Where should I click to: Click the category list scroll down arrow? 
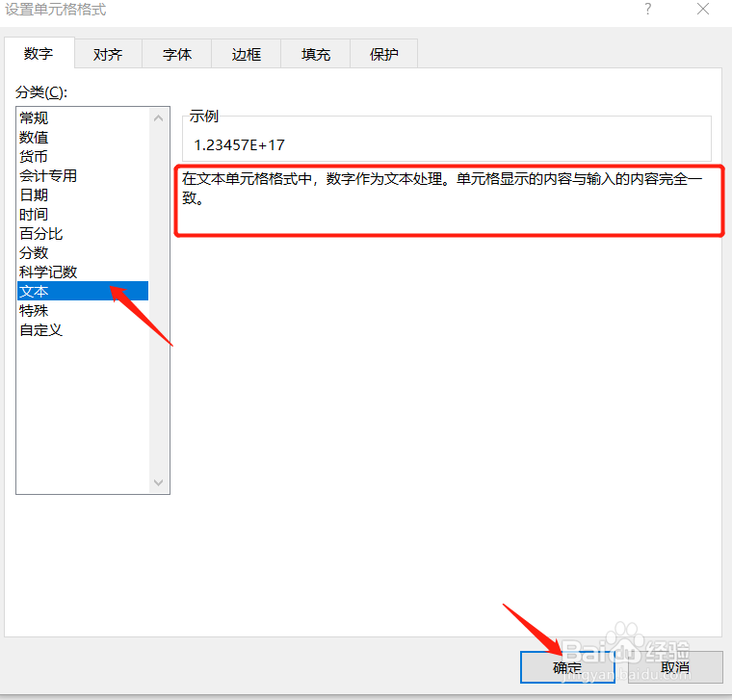(158, 482)
